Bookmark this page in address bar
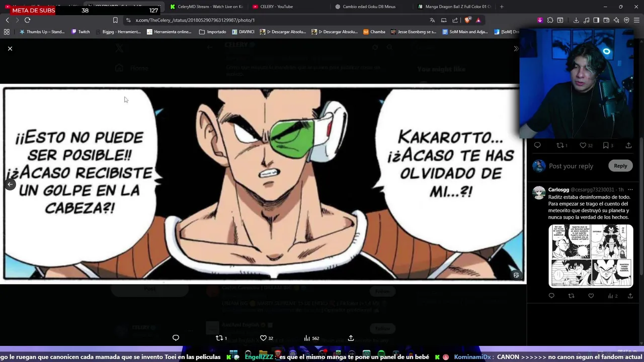 (x=115, y=20)
